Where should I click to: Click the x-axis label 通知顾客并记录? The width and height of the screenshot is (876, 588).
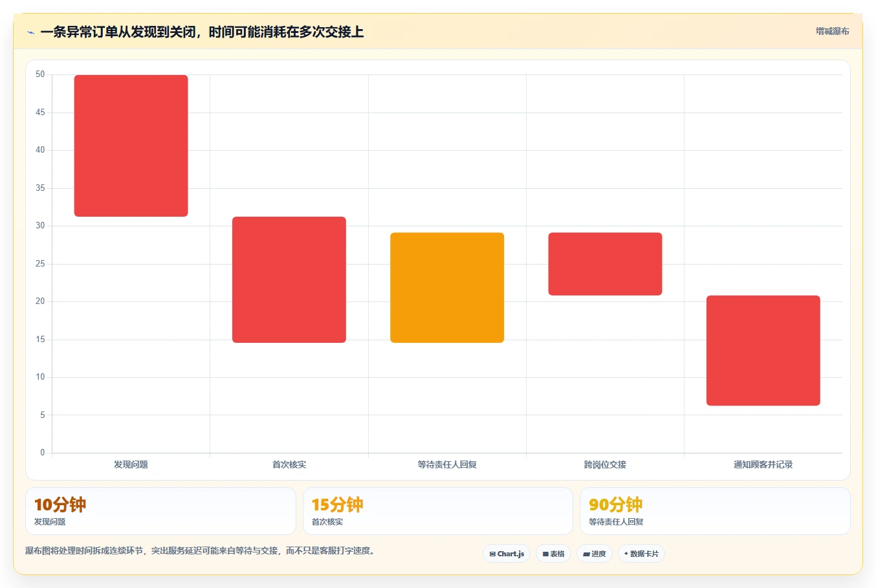pos(763,464)
